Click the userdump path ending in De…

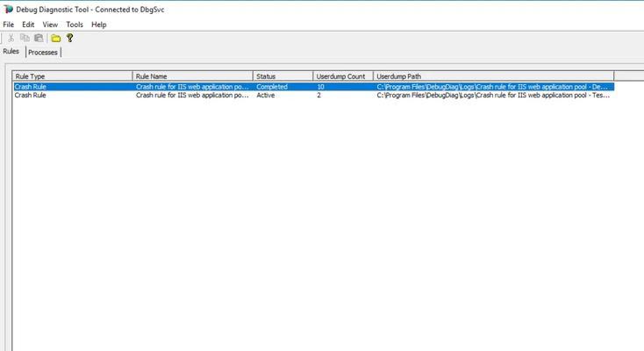492,87
